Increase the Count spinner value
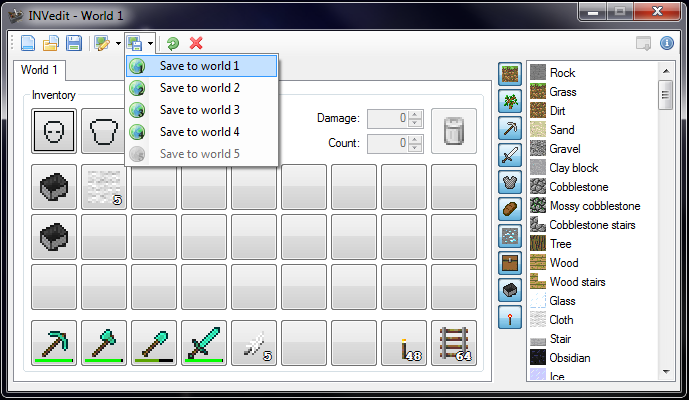 [x=415, y=139]
